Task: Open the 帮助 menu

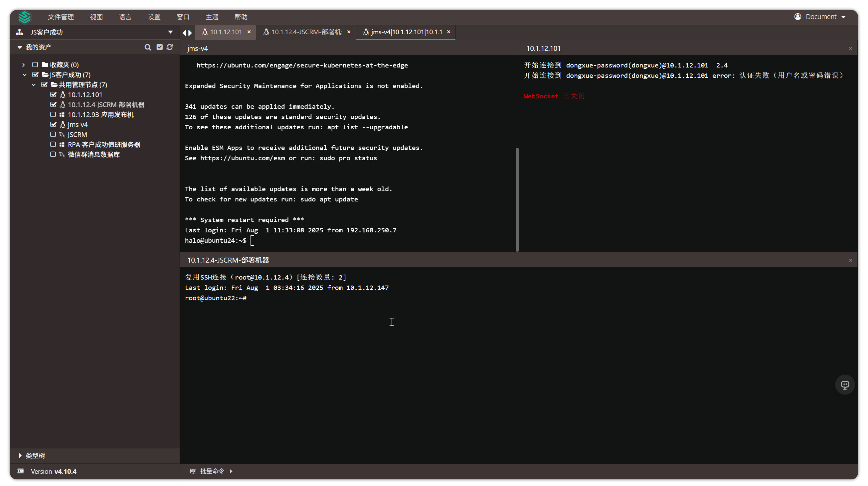Action: coord(241,17)
